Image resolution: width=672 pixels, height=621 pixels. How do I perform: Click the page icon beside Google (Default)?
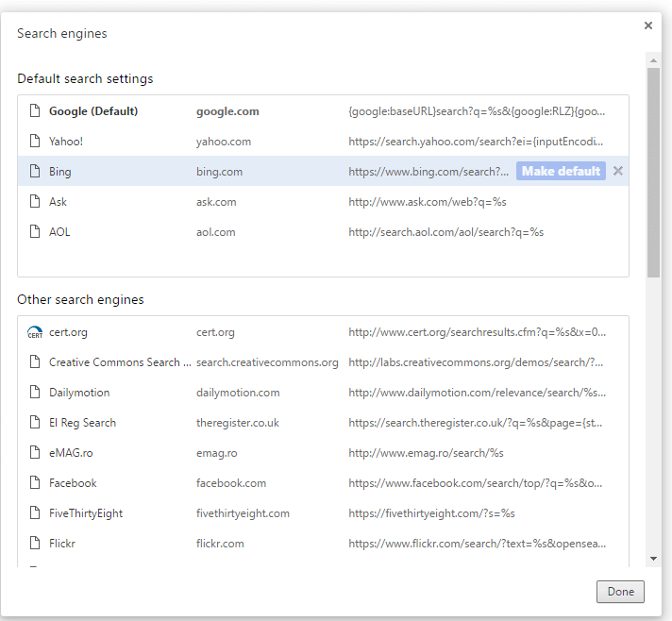[x=35, y=111]
